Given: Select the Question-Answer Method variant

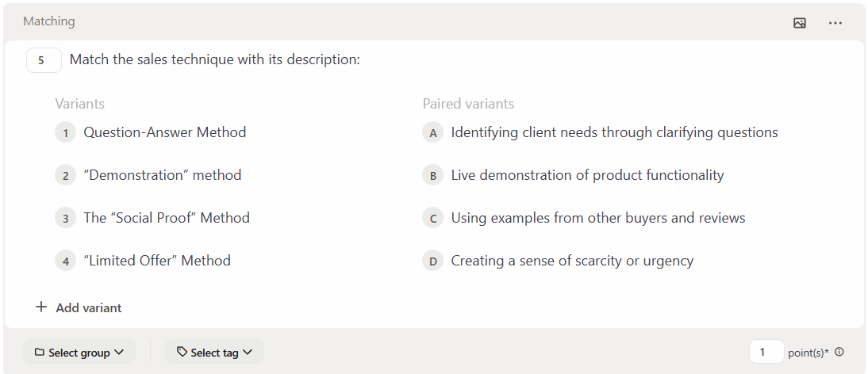Looking at the screenshot, I should coord(165,132).
